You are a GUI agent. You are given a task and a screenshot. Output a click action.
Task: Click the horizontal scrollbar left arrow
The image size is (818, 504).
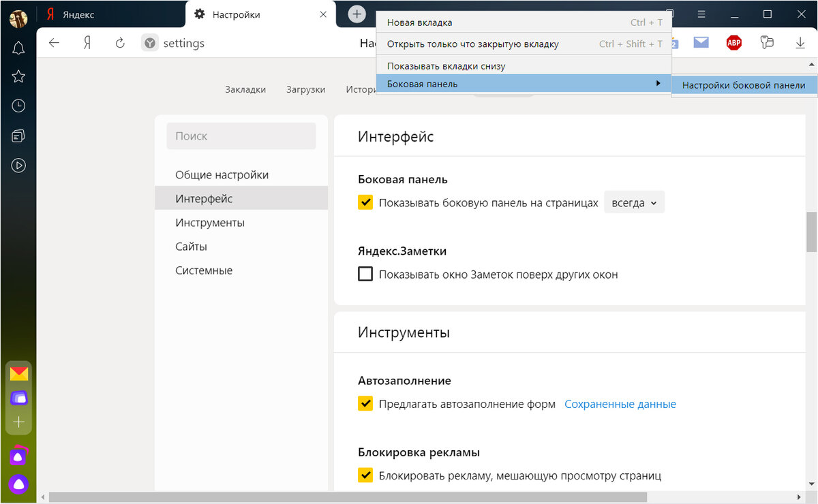point(42,497)
